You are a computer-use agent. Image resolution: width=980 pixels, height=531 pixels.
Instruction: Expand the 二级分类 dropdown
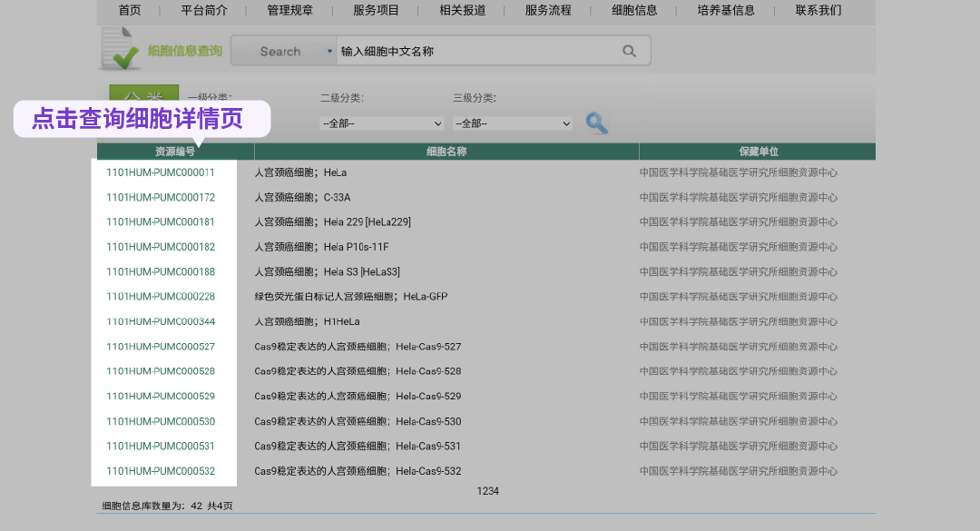pos(382,123)
